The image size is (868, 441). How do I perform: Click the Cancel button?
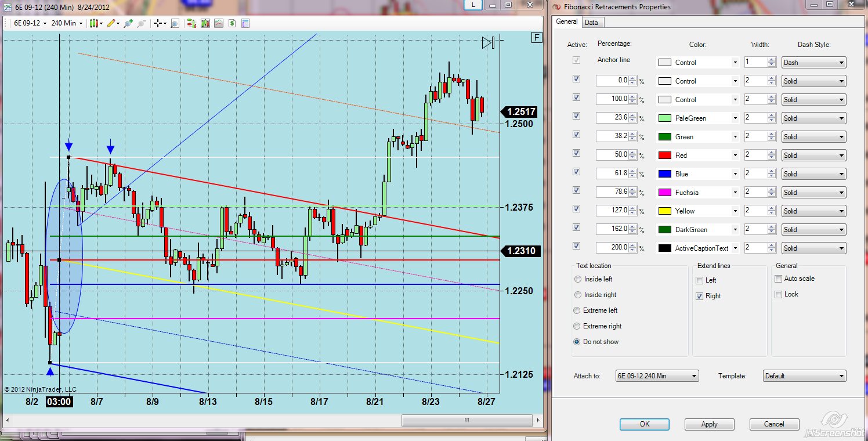(774, 424)
